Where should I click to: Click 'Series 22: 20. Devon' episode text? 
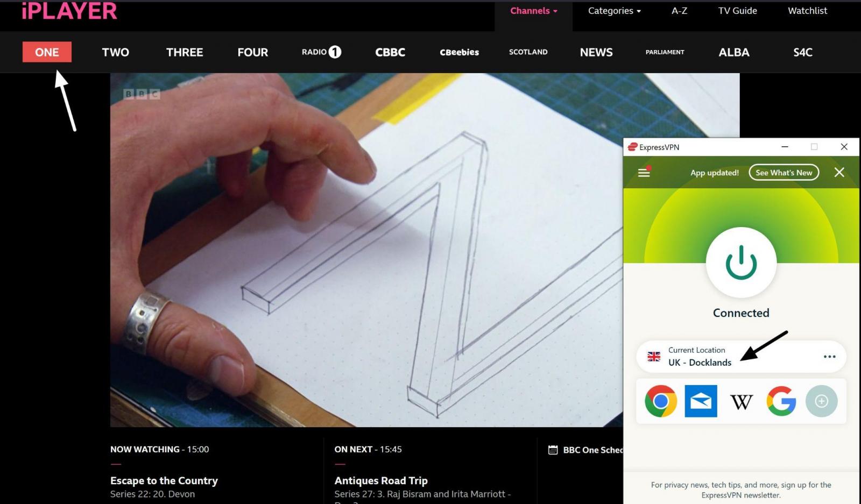(153, 494)
